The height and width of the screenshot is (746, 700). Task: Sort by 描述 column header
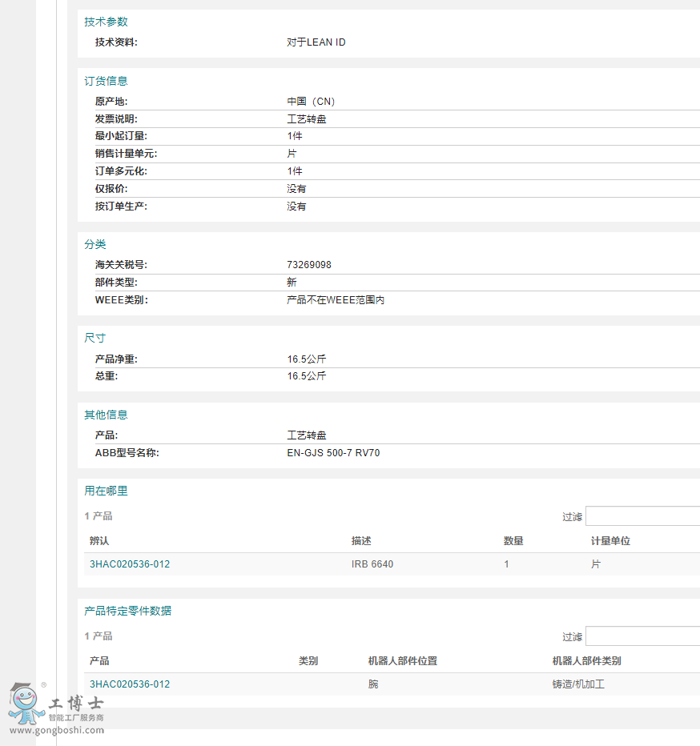(x=361, y=541)
